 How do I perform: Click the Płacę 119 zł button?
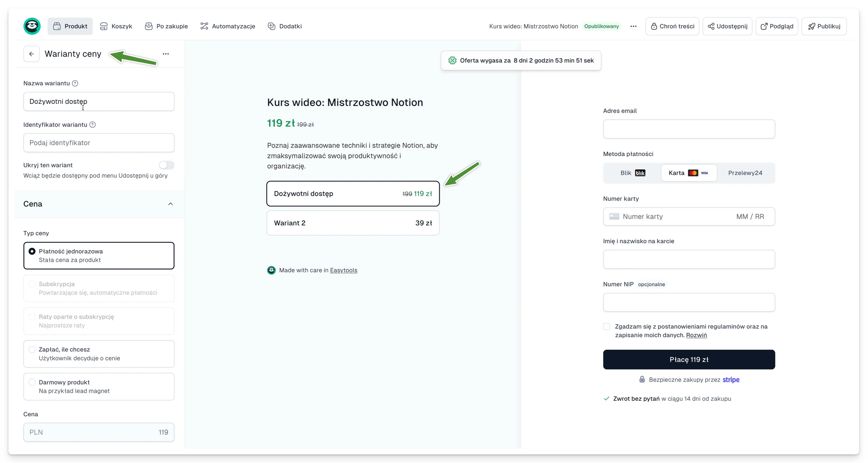tap(689, 359)
